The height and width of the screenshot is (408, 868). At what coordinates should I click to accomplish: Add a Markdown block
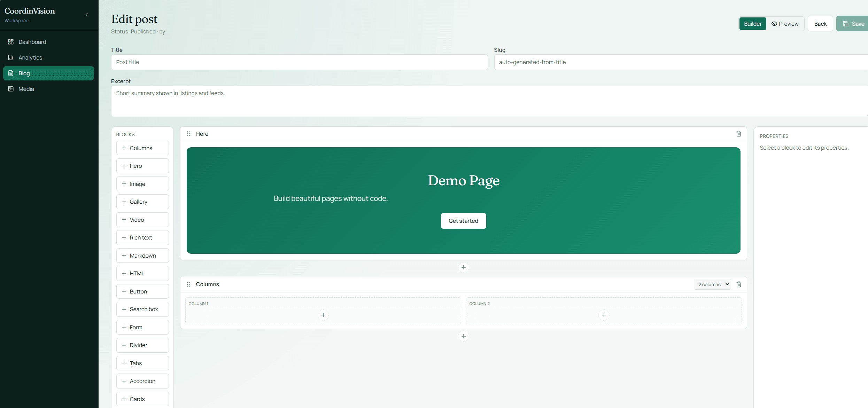[x=142, y=256]
